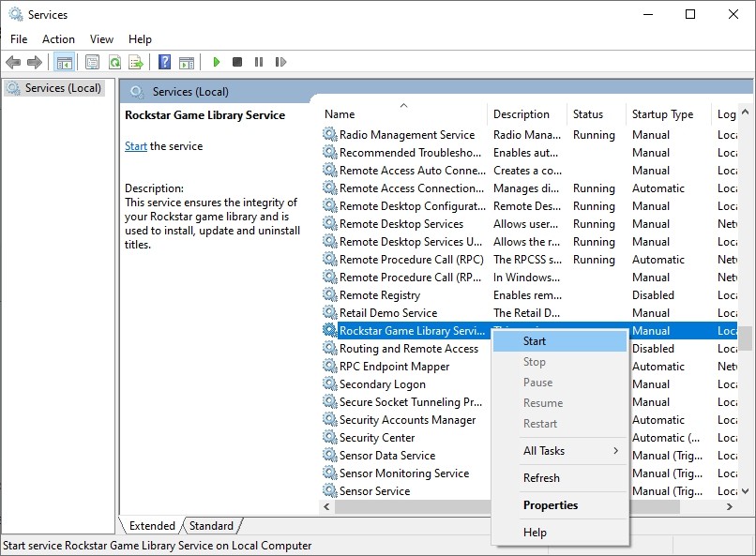
Task: Click the Export List toolbar icon
Action: pos(136,62)
